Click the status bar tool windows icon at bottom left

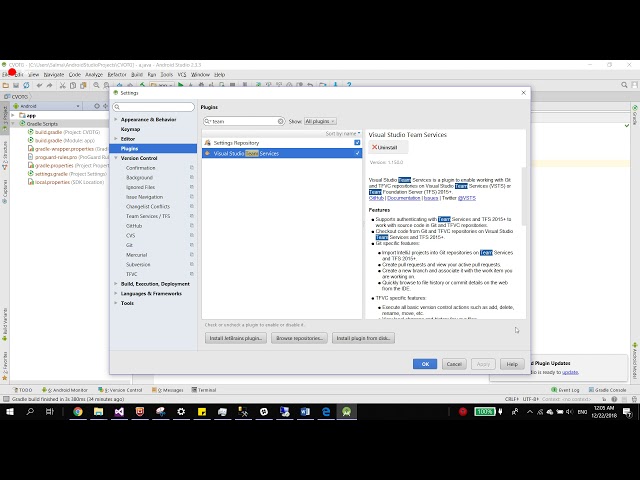click(x=6, y=399)
